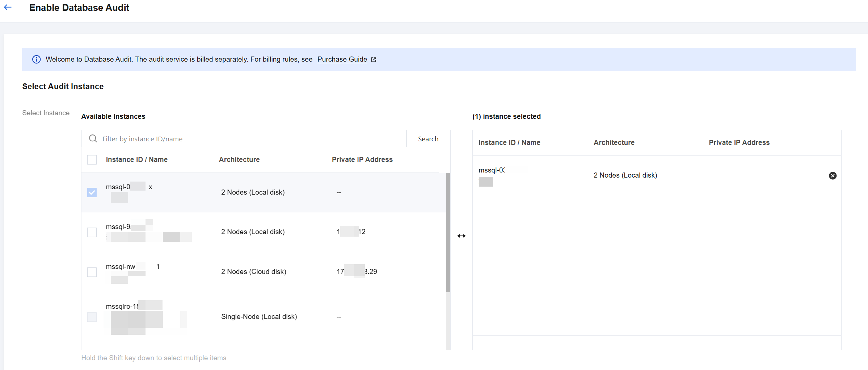Screen dimensions: 868x370
Task: Click the 2 Nodes (Cloud disk) row
Action: click(253, 272)
